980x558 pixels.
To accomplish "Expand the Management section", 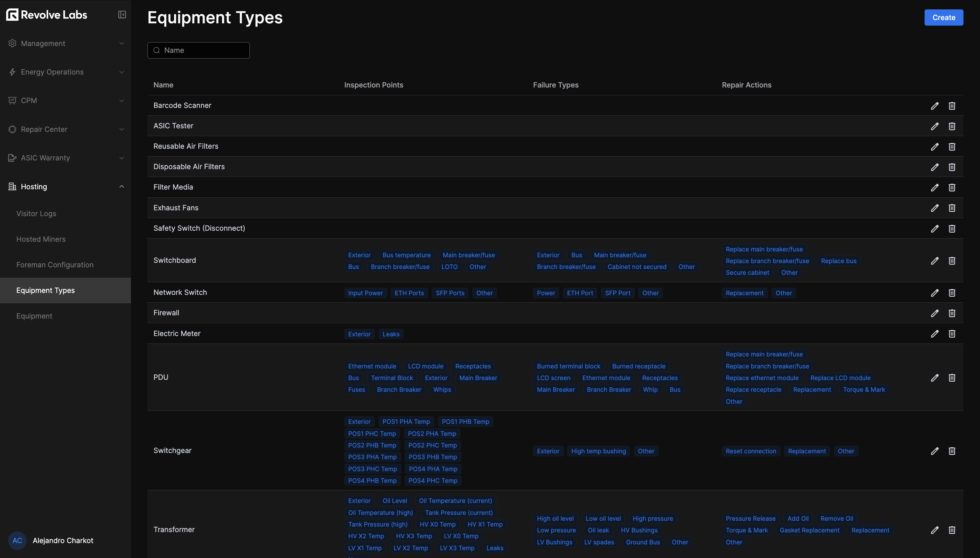I will (43, 43).
